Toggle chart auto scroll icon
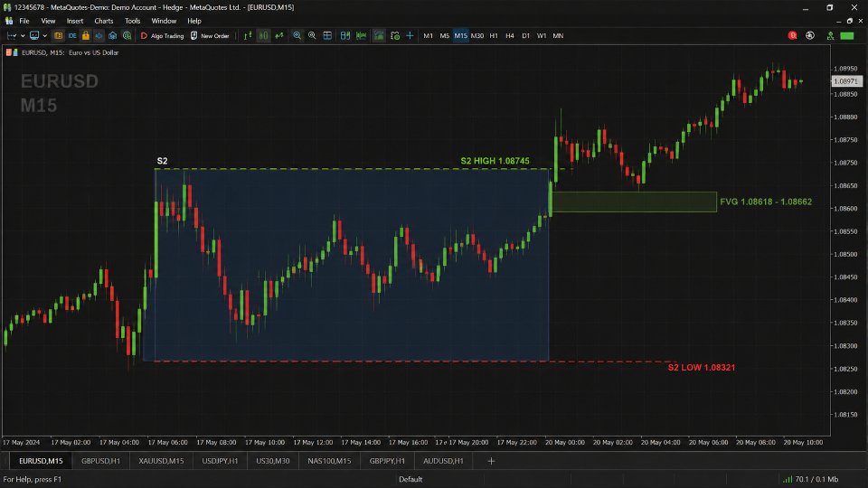The height and width of the screenshot is (488, 868). [x=345, y=35]
